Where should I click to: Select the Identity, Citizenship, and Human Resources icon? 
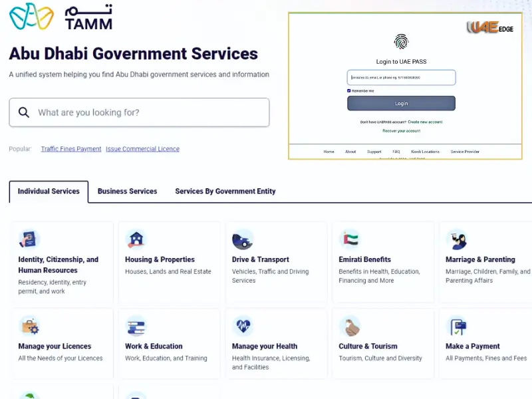[x=29, y=239]
